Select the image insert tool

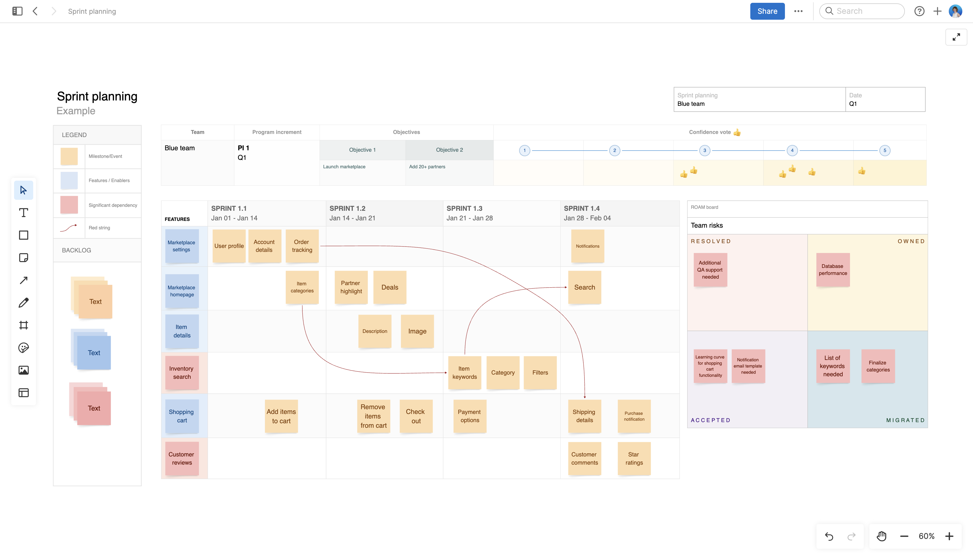click(23, 370)
